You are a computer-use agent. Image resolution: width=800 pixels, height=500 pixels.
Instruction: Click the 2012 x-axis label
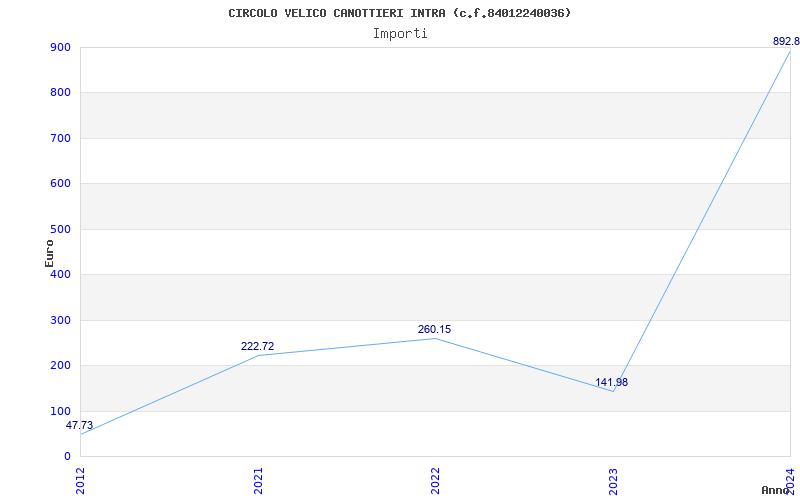(81, 481)
